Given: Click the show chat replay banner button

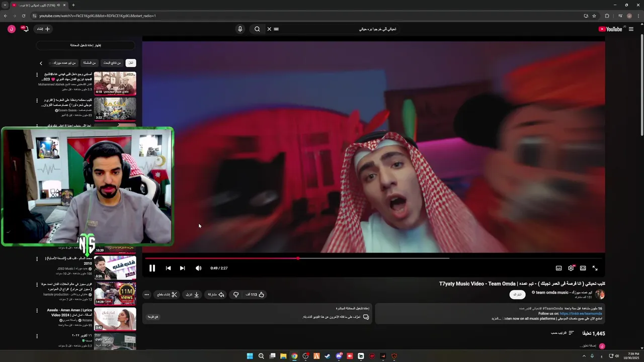Looking at the screenshot, I should [x=86, y=45].
